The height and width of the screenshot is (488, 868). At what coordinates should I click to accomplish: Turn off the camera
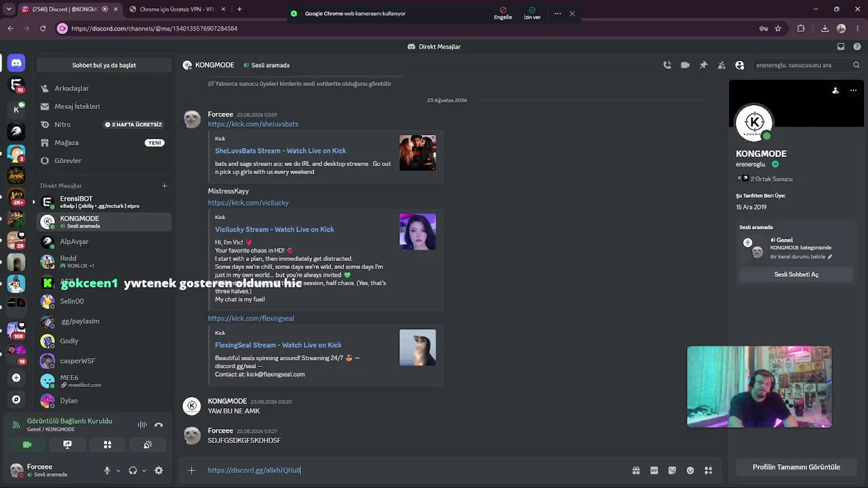coord(27,445)
